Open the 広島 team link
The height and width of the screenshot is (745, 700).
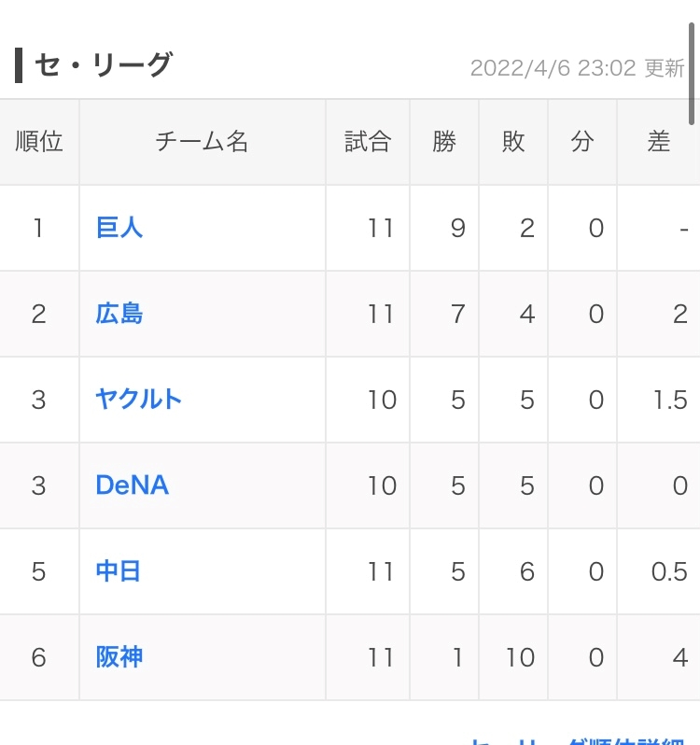point(119,314)
